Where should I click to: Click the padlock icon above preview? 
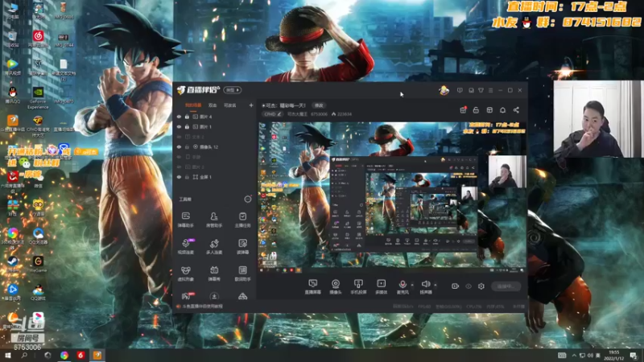(476, 110)
